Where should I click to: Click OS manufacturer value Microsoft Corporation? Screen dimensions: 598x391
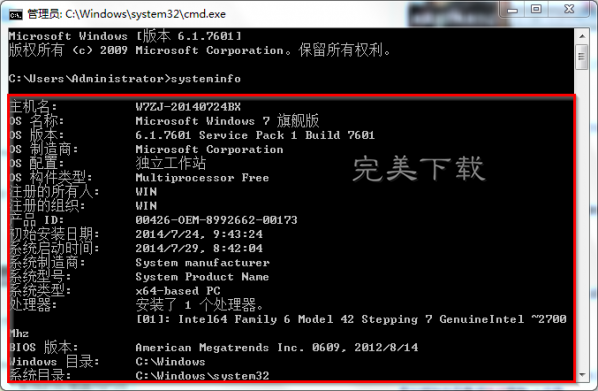pos(209,149)
